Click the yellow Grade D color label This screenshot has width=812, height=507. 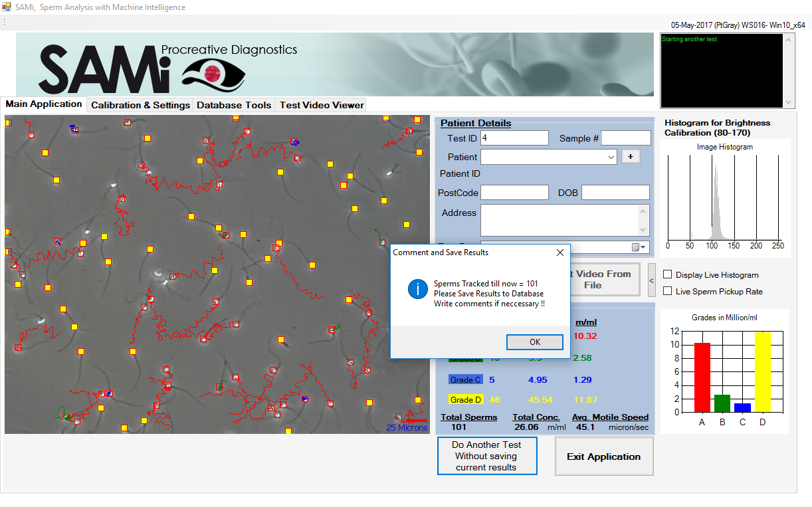[x=465, y=400]
